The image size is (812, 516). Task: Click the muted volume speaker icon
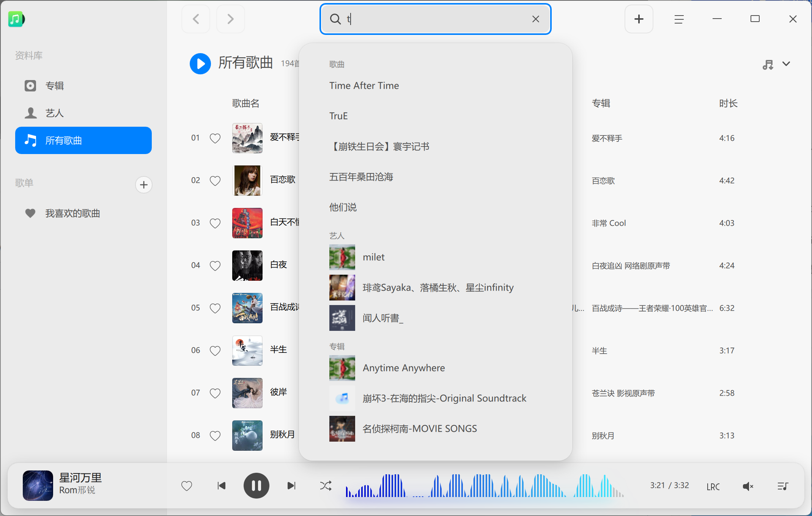[x=748, y=486]
